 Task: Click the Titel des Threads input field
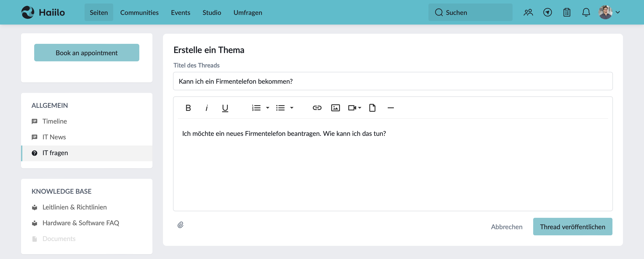pyautogui.click(x=393, y=81)
